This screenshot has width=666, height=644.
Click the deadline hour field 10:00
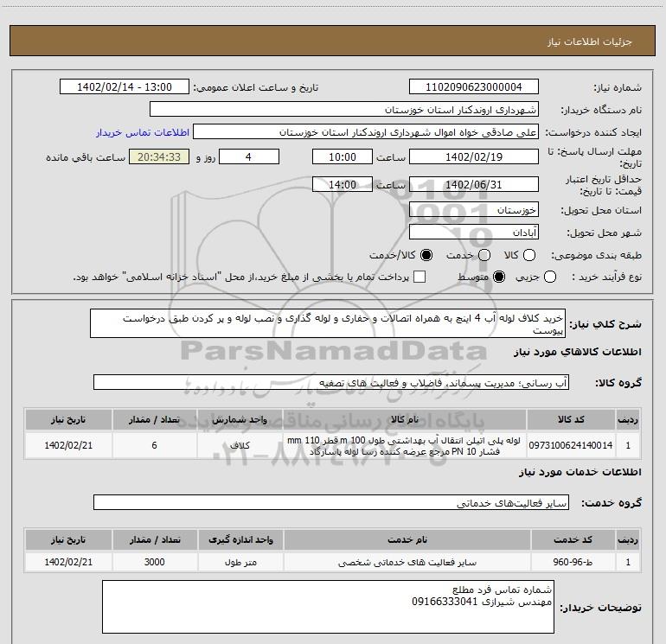tap(343, 156)
